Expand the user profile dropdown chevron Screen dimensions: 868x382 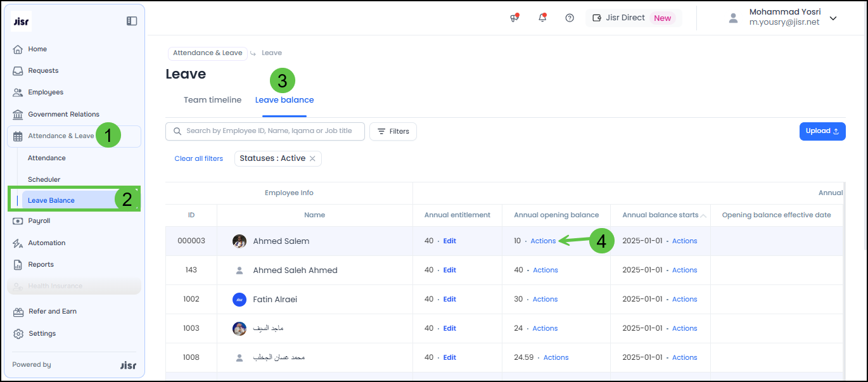coord(833,18)
